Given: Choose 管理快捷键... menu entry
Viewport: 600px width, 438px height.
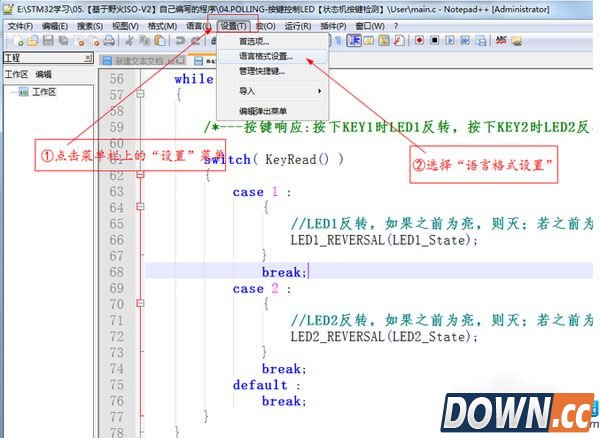Looking at the screenshot, I should coord(273,71).
